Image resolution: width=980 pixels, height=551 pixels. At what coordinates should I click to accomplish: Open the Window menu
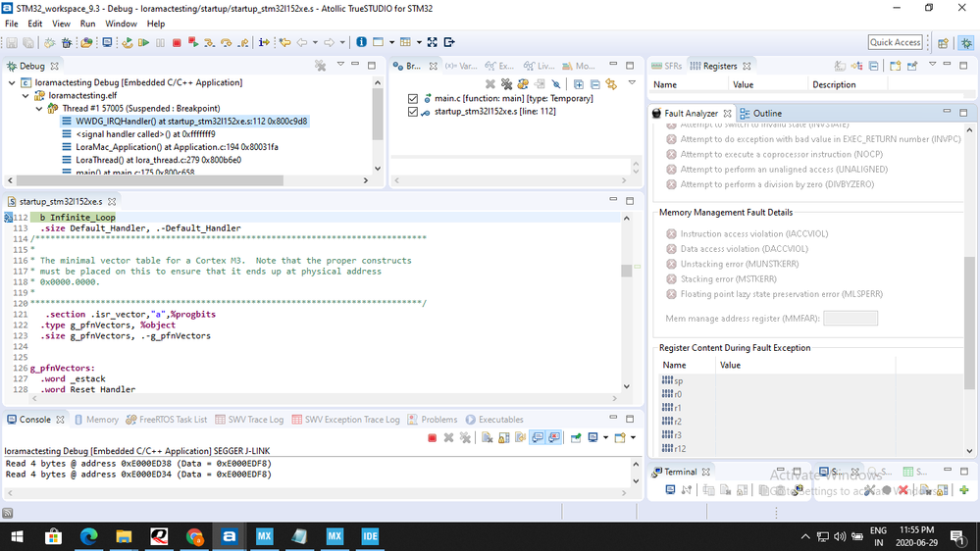(x=121, y=24)
